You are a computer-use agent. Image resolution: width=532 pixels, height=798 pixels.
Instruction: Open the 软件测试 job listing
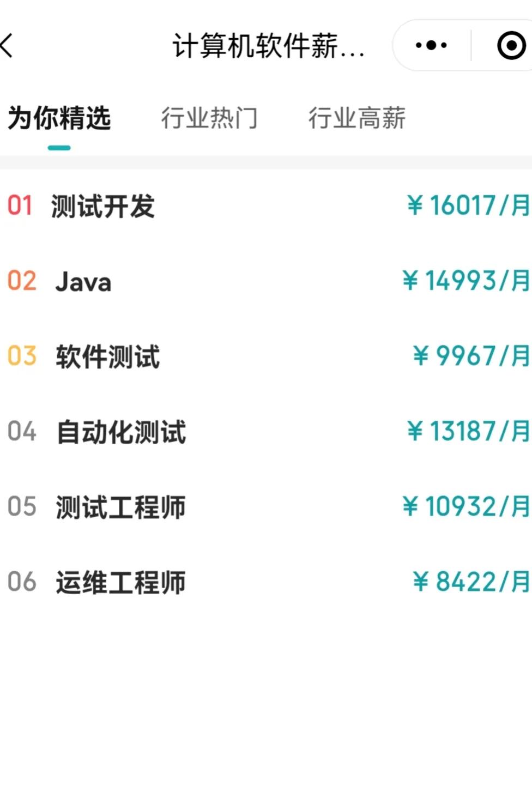click(x=108, y=357)
